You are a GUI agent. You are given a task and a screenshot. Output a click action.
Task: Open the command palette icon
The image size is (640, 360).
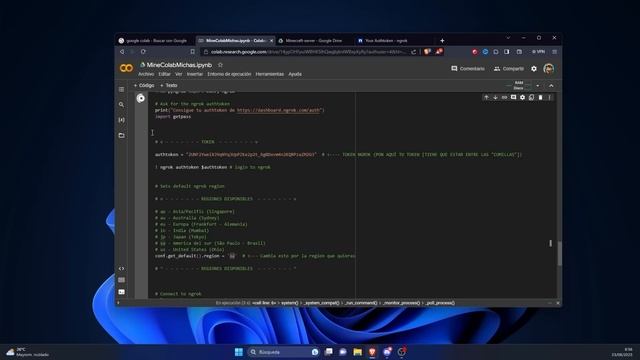121,280
